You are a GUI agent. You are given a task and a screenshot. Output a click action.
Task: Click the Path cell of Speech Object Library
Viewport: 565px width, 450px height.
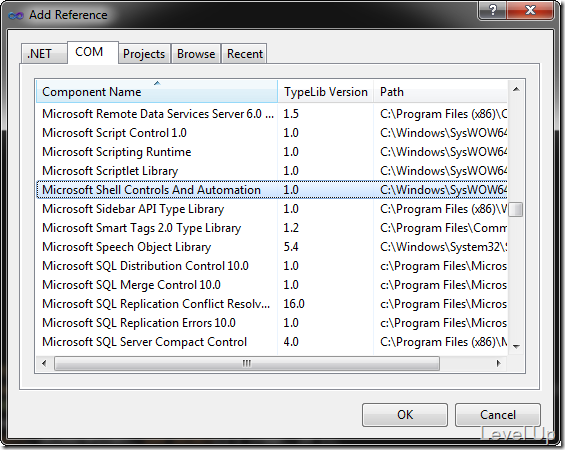pos(444,247)
